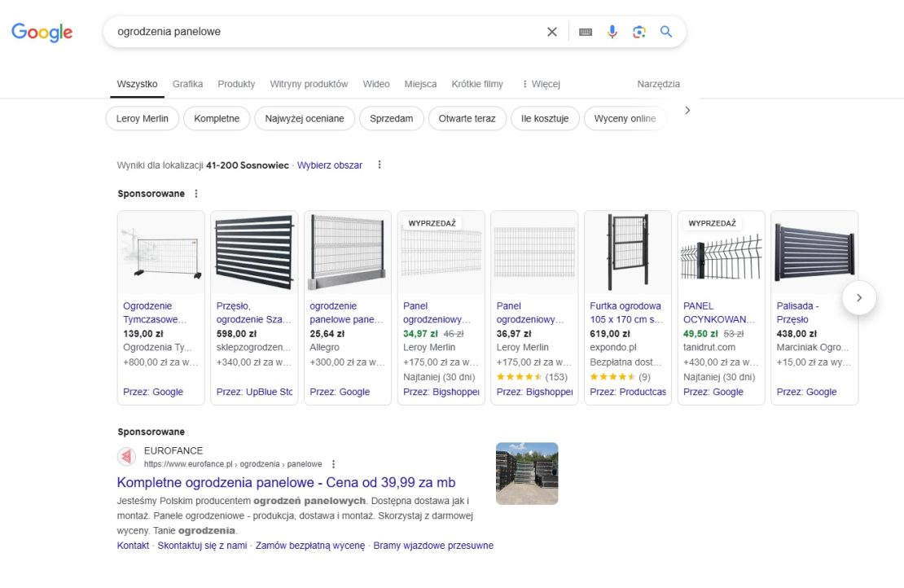
Task: Click the 25,64 zł Allegro price
Action: click(327, 334)
